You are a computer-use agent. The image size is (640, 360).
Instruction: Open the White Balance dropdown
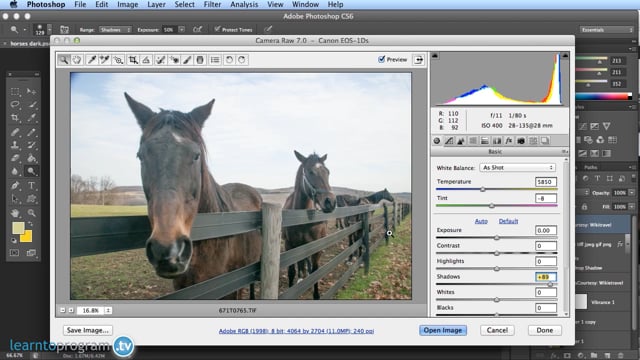pos(517,168)
